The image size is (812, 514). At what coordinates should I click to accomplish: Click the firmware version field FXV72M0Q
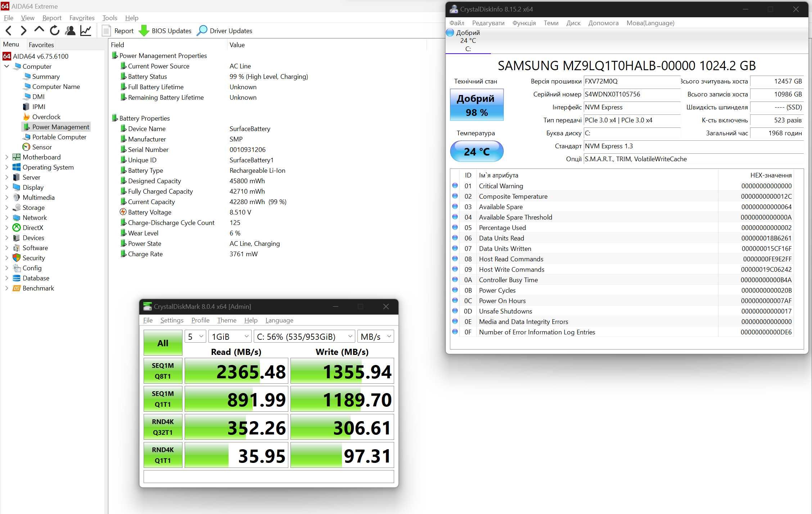[x=632, y=81]
